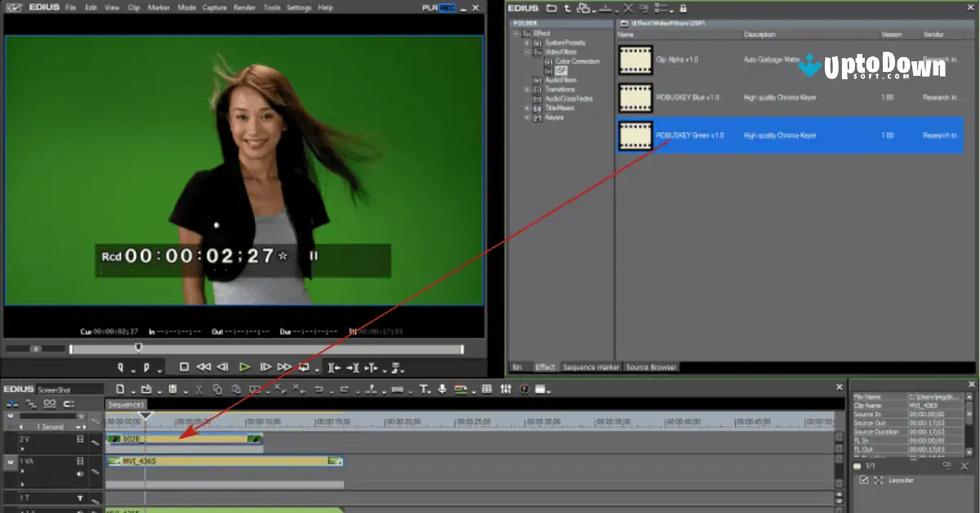Image resolution: width=980 pixels, height=513 pixels.
Task: Select the Cut (scissors) icon in timeline toolbar
Action: tap(198, 389)
